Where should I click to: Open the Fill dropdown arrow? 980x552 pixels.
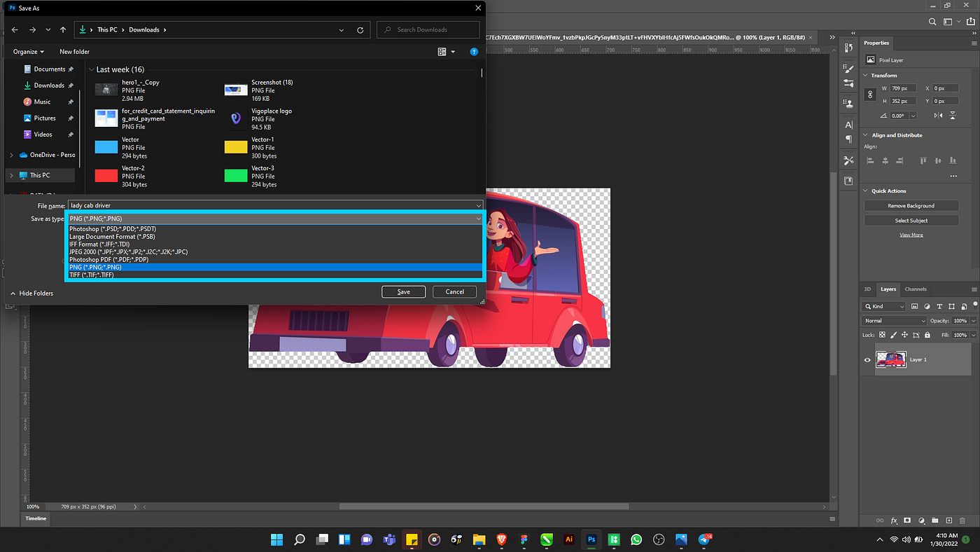pyautogui.click(x=973, y=335)
